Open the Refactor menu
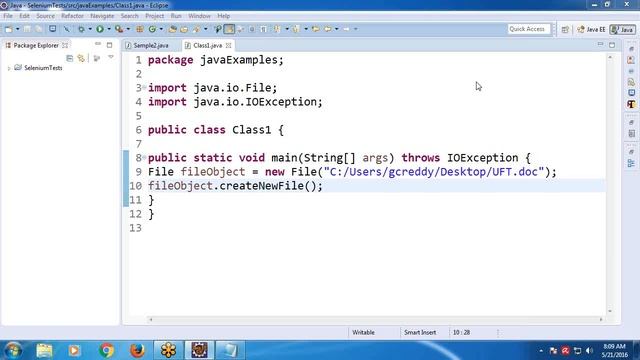The width and height of the screenshot is (640, 360). pos(72,16)
